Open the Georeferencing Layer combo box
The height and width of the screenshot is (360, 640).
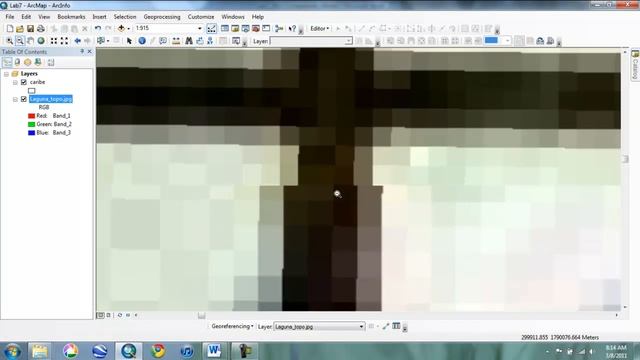[x=319, y=327]
